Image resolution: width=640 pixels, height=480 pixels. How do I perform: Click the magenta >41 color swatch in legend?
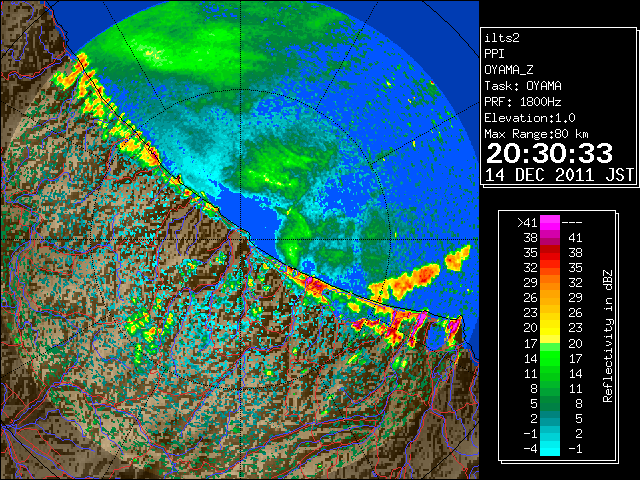click(550, 223)
